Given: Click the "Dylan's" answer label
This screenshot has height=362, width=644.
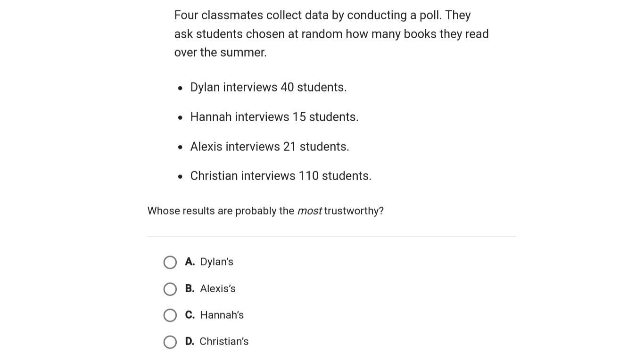Looking at the screenshot, I should [x=217, y=262].
